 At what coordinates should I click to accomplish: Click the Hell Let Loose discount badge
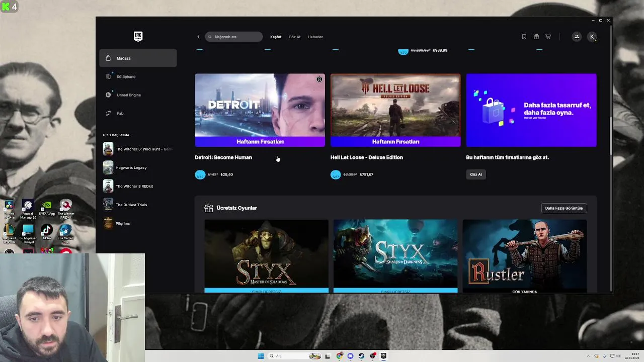click(x=336, y=174)
